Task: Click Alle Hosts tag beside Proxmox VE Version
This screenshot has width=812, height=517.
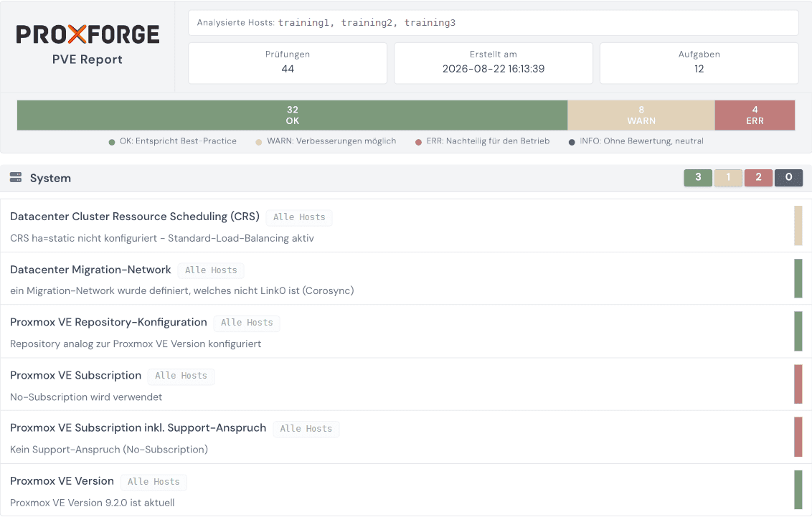Action: pyautogui.click(x=154, y=483)
